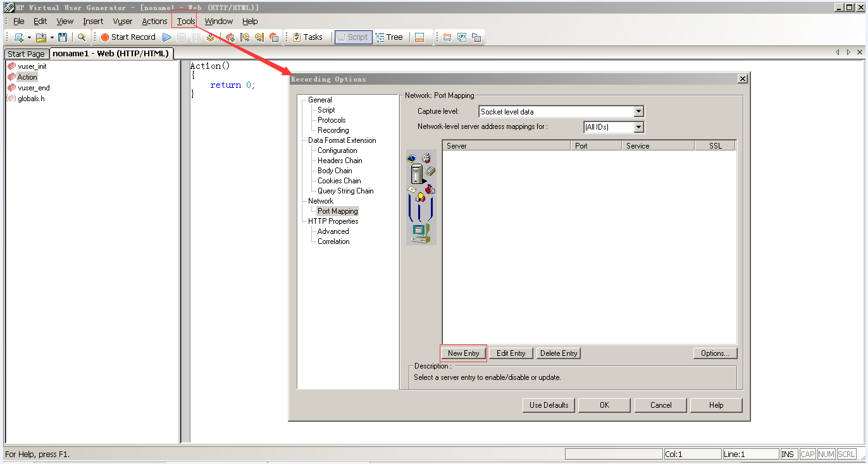
Task: Open the Open Script dropdown arrow
Action: pos(52,37)
